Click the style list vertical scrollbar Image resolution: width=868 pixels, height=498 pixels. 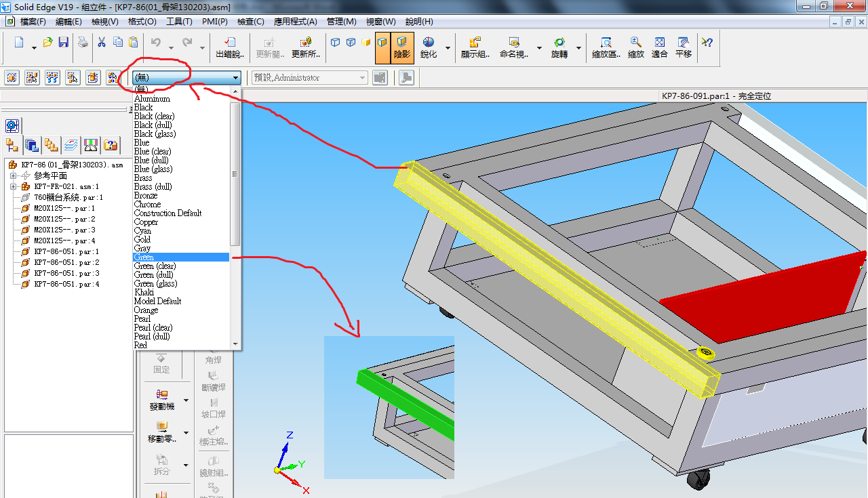point(235,174)
